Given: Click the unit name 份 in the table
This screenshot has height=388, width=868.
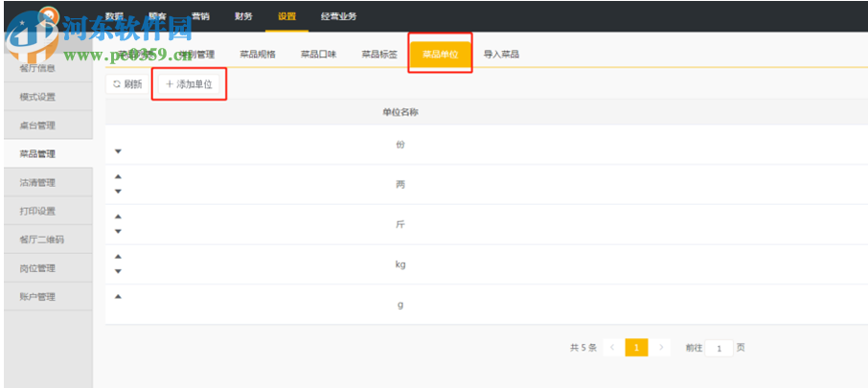Looking at the screenshot, I should pyautogui.click(x=400, y=145).
